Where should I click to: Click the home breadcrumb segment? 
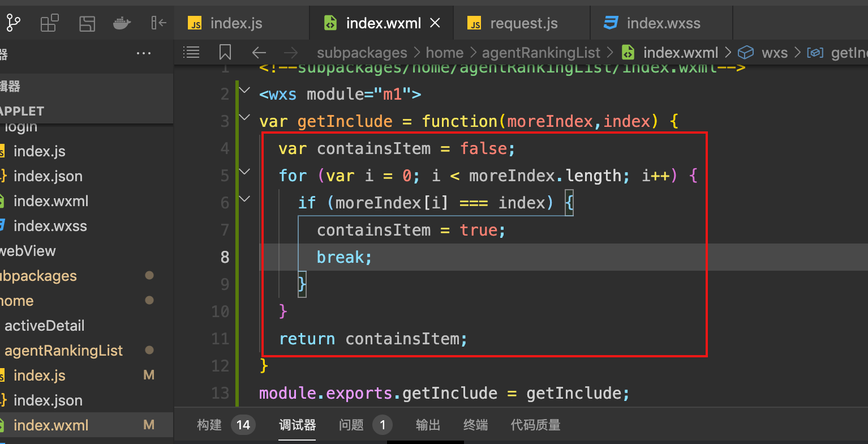click(x=445, y=53)
